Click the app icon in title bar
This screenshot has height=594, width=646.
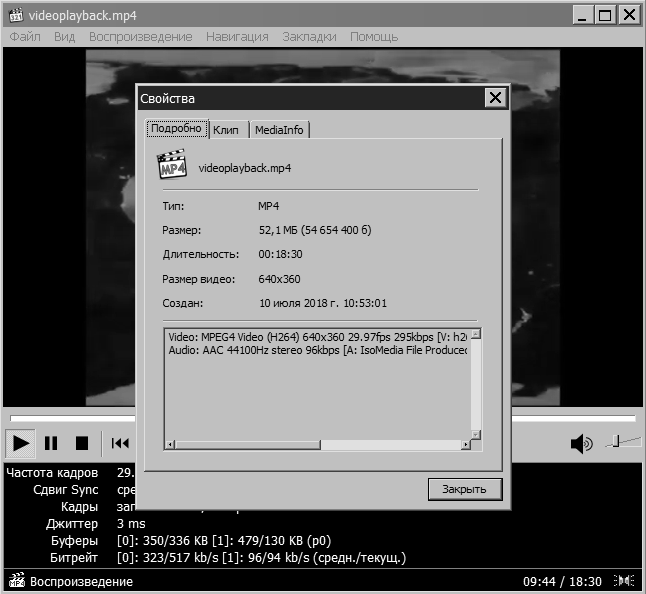[15, 14]
